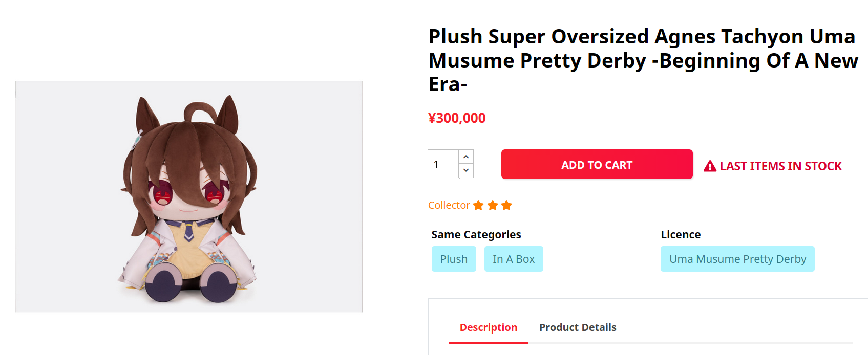Click the ¥300,000 price text
Viewport: 868px width, 355px height.
pyautogui.click(x=457, y=118)
